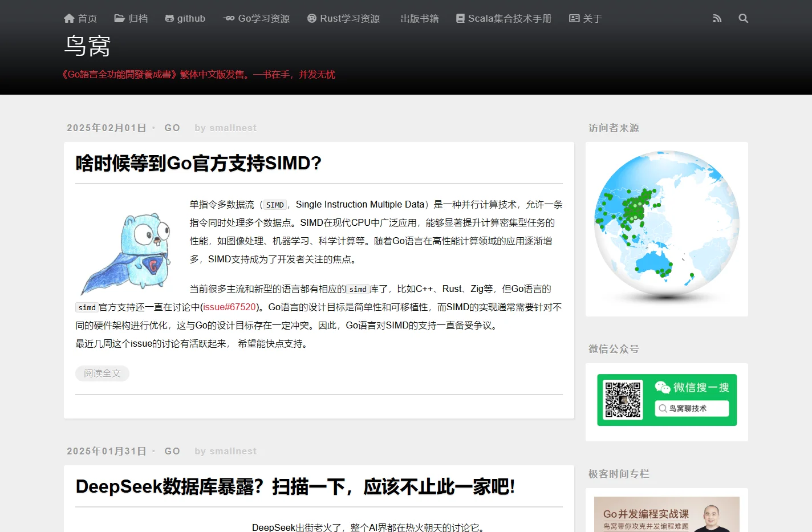Open the 首页 navigation item

[80, 18]
